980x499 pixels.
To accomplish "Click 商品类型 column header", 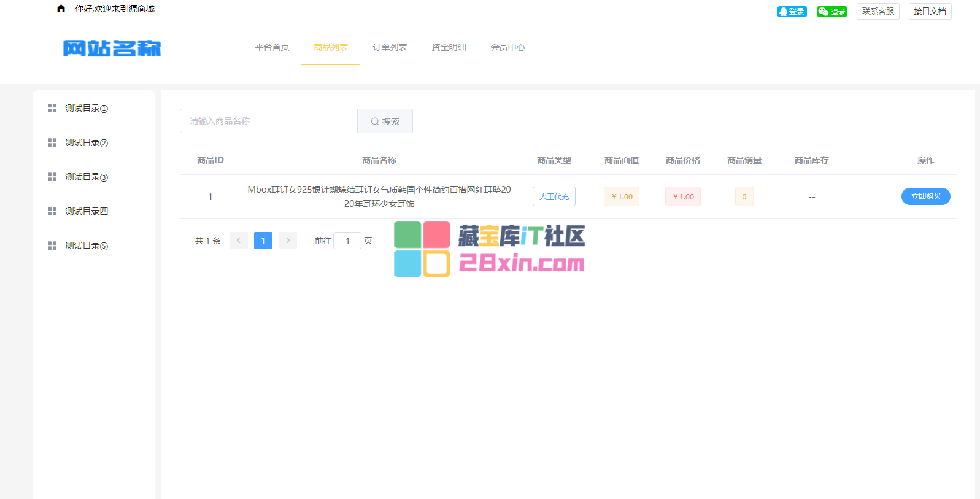I will [554, 160].
